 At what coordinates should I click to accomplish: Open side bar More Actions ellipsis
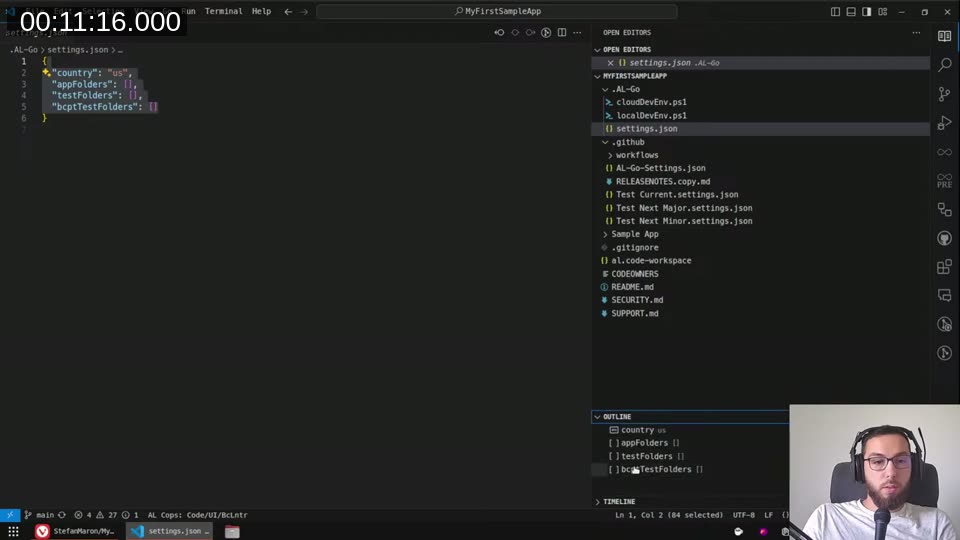tap(916, 32)
